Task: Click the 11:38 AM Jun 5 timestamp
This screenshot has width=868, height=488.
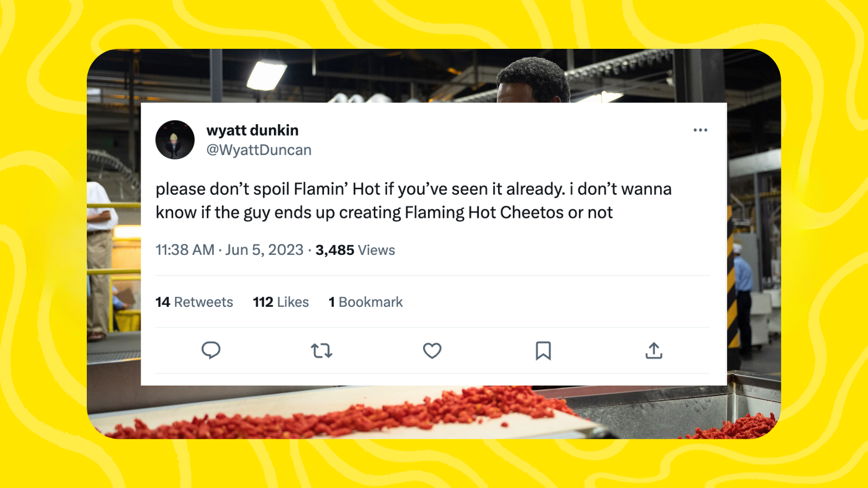Action: (228, 250)
